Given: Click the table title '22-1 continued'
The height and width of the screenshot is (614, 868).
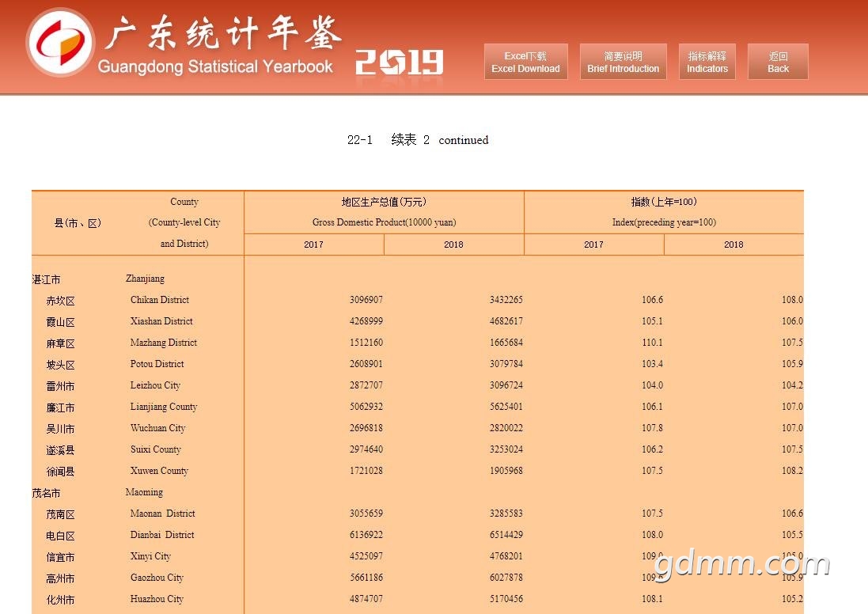Looking at the screenshot, I should [418, 140].
